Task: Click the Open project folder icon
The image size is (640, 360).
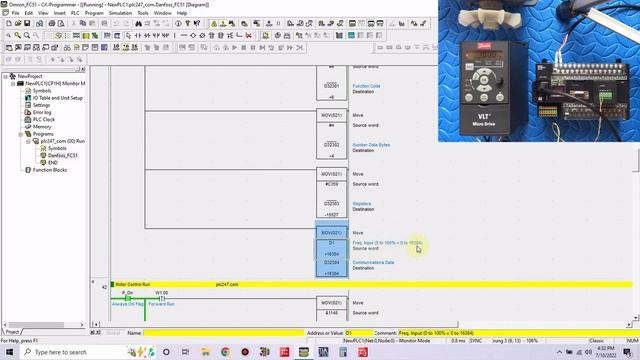Action: tap(18, 24)
